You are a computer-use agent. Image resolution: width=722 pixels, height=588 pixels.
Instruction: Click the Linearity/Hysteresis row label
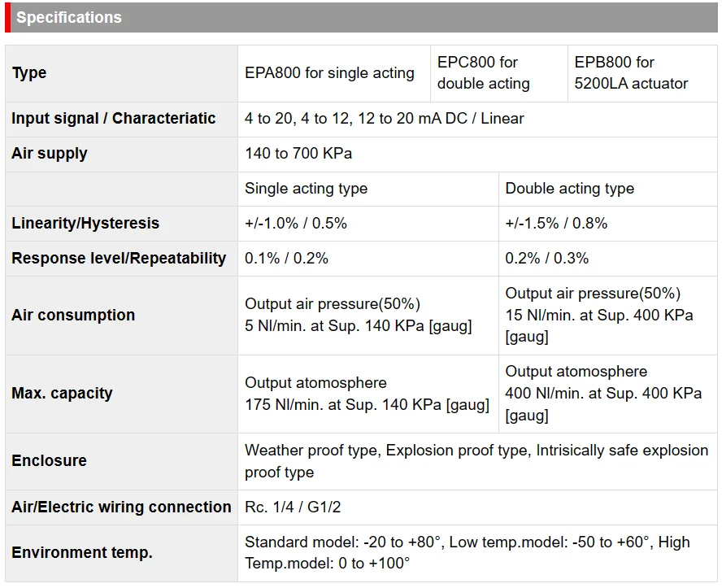point(85,224)
